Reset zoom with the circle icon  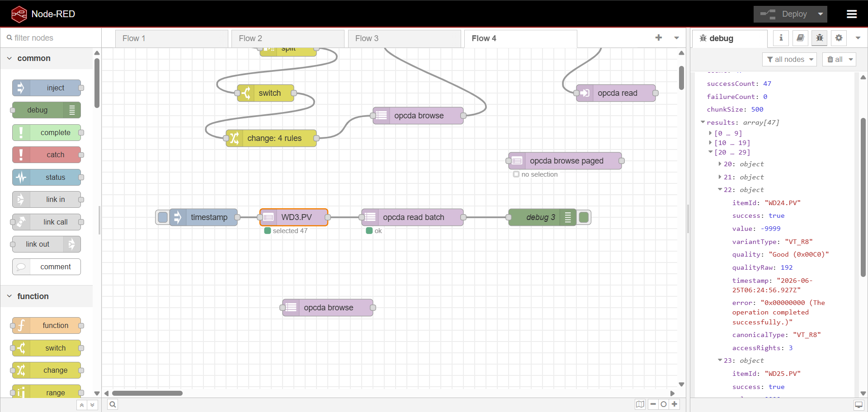pos(664,404)
